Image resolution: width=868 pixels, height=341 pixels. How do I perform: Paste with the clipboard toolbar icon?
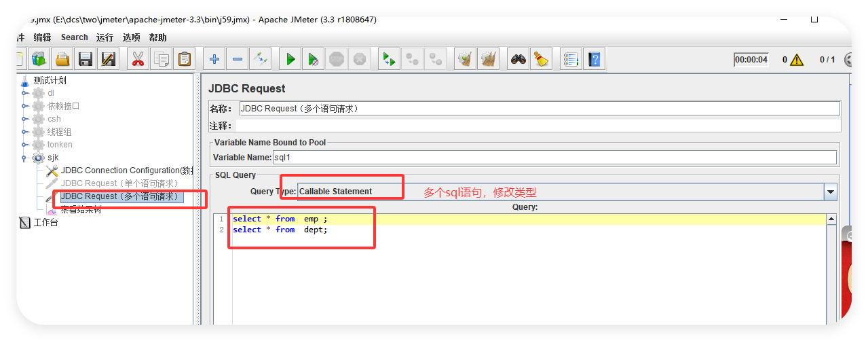(x=184, y=59)
